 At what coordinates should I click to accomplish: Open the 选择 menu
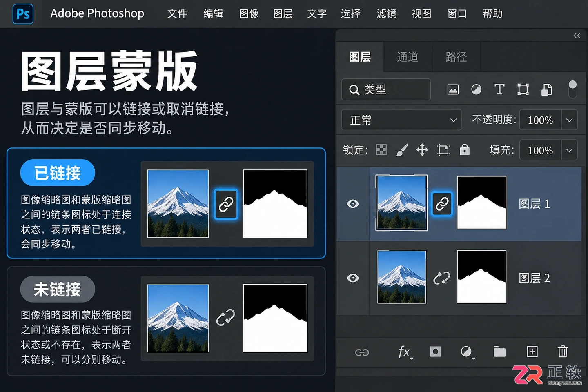pos(351,13)
